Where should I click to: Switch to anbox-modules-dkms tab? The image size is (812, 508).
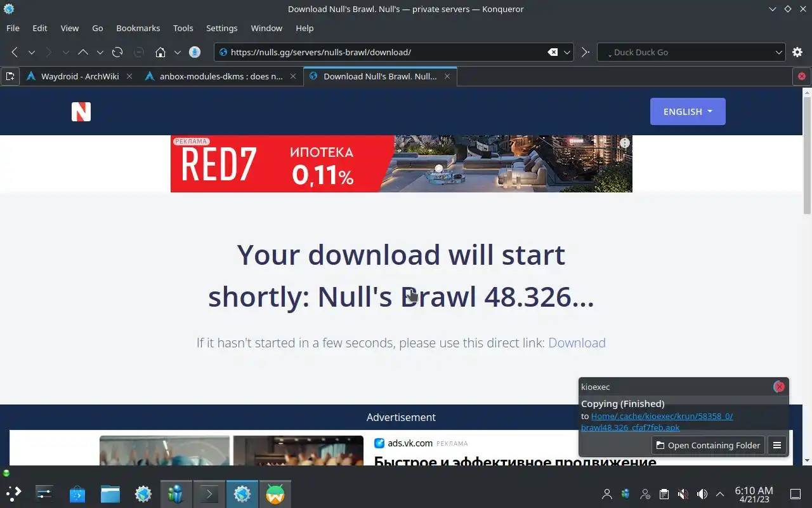[x=221, y=76]
